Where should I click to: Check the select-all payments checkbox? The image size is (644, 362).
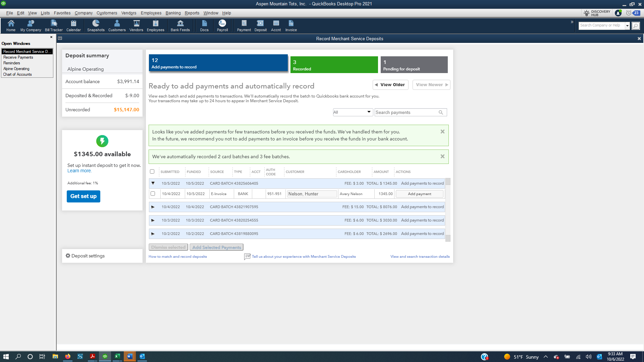pos(152,171)
